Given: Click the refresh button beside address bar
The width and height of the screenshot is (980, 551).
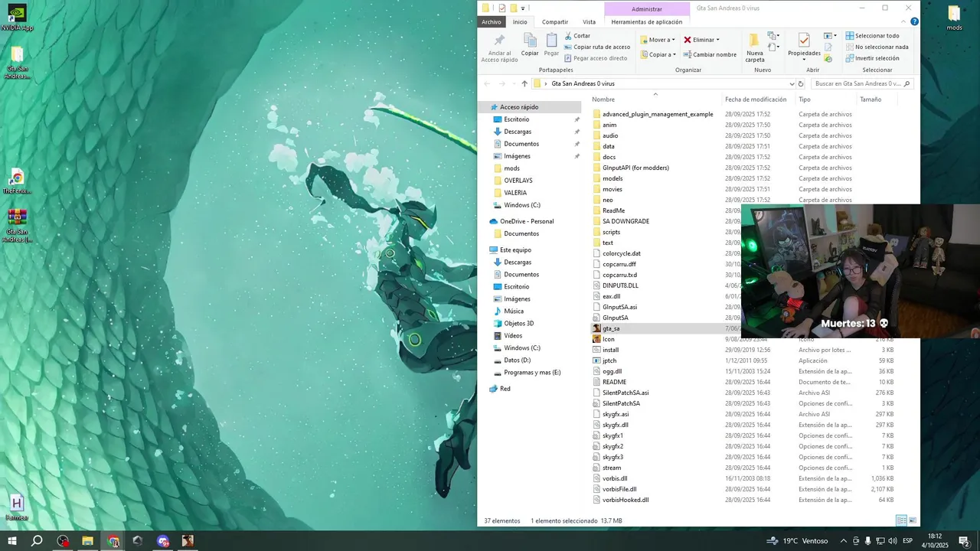Looking at the screenshot, I should [801, 83].
